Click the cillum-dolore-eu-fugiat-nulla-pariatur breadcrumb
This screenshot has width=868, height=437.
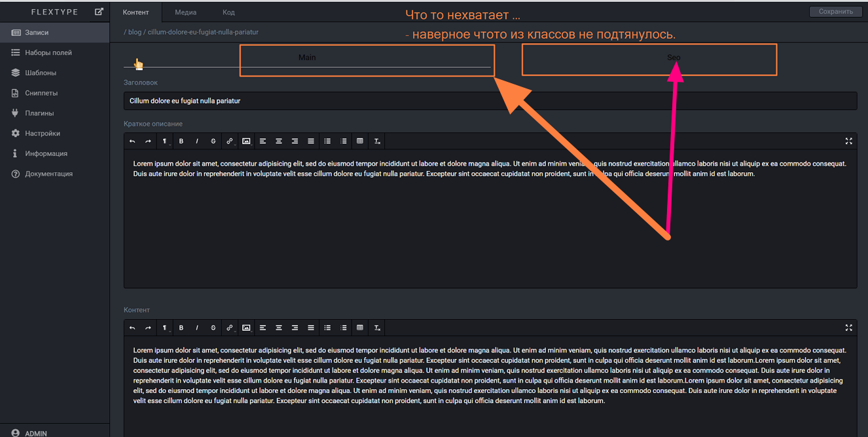pos(203,32)
